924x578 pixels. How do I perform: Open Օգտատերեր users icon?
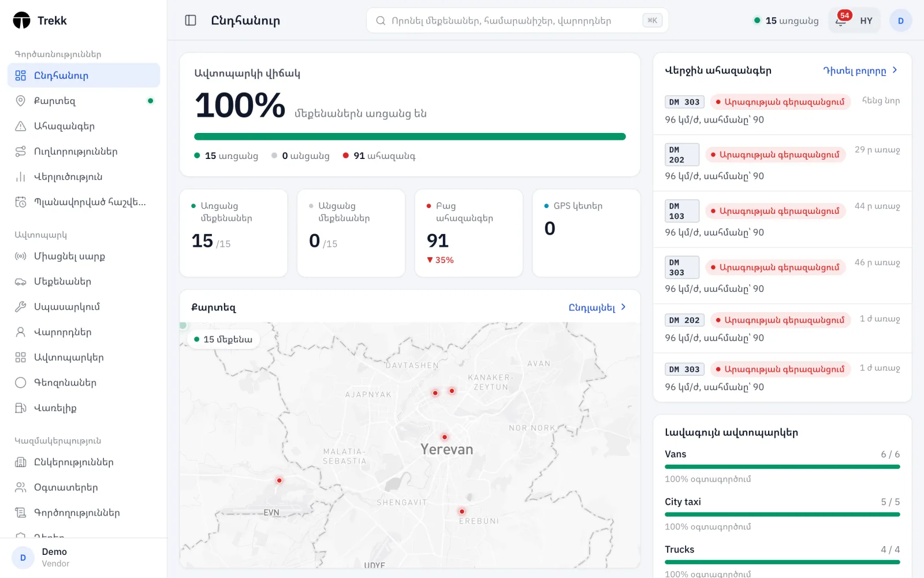21,487
